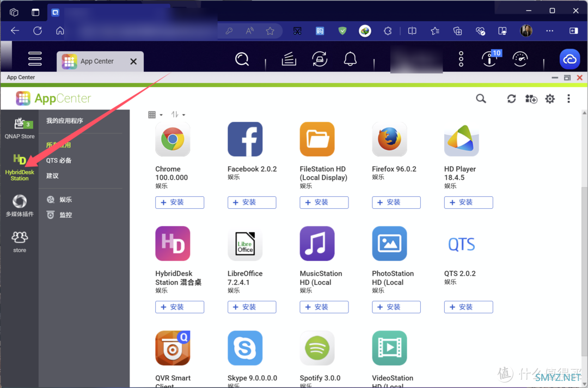Add page to browser favorites star

tap(270, 31)
